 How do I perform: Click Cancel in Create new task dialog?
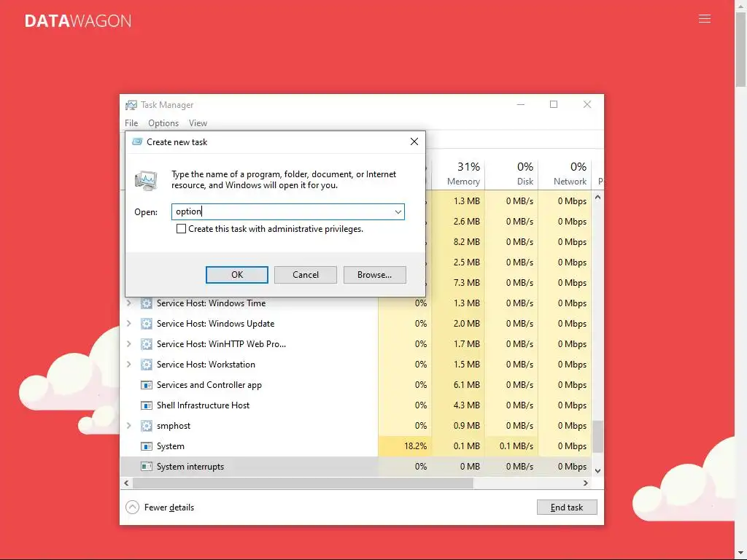coord(306,275)
